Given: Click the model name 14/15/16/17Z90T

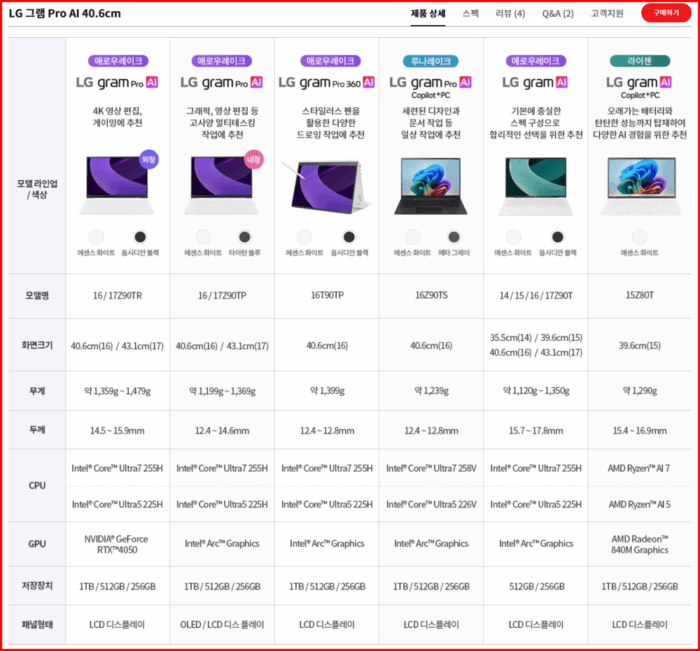Looking at the screenshot, I should point(536,296).
